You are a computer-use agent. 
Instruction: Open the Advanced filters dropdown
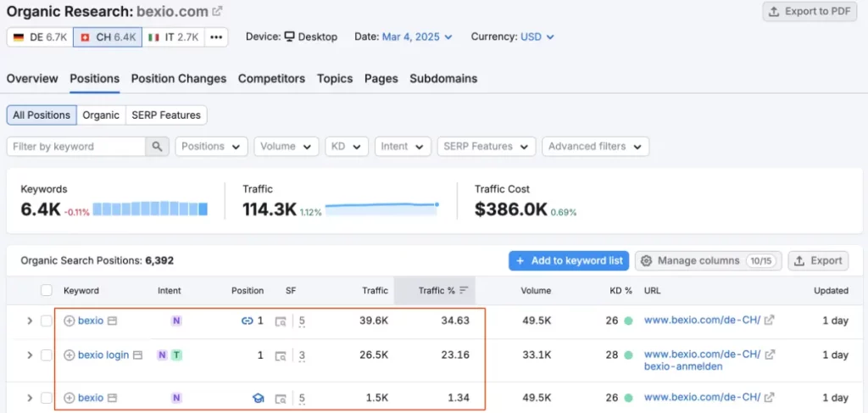[596, 147]
